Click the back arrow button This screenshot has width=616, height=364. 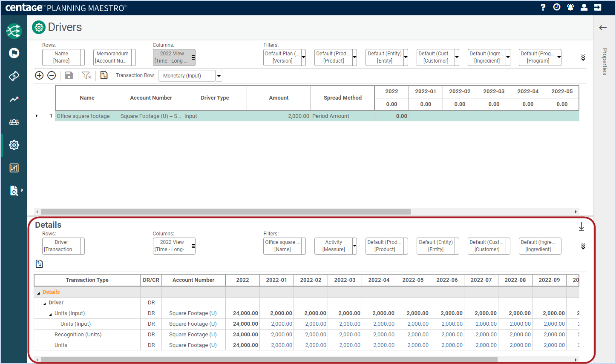click(603, 28)
